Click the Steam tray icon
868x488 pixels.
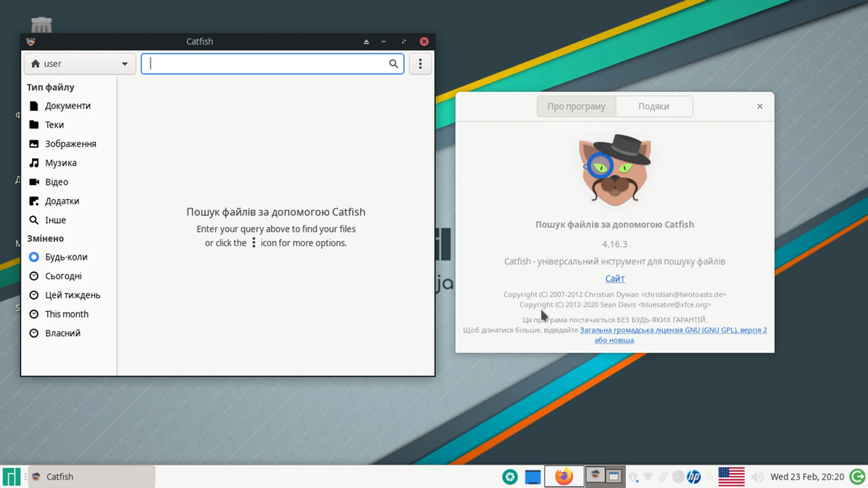(x=678, y=477)
